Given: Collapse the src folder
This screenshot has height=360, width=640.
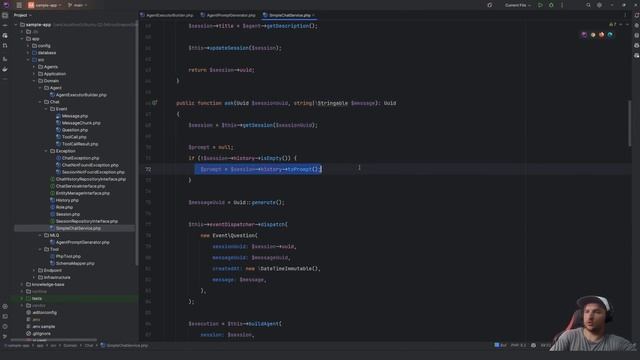Looking at the screenshot, I should (x=28, y=60).
